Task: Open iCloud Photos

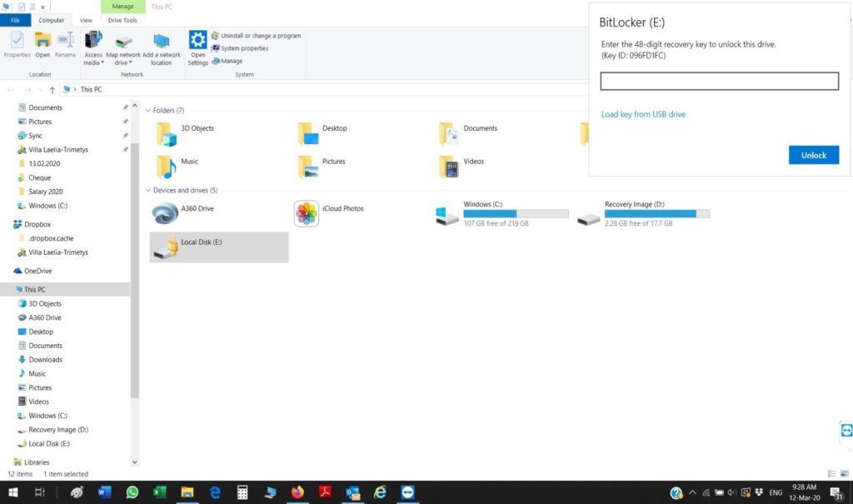Action: click(x=307, y=213)
